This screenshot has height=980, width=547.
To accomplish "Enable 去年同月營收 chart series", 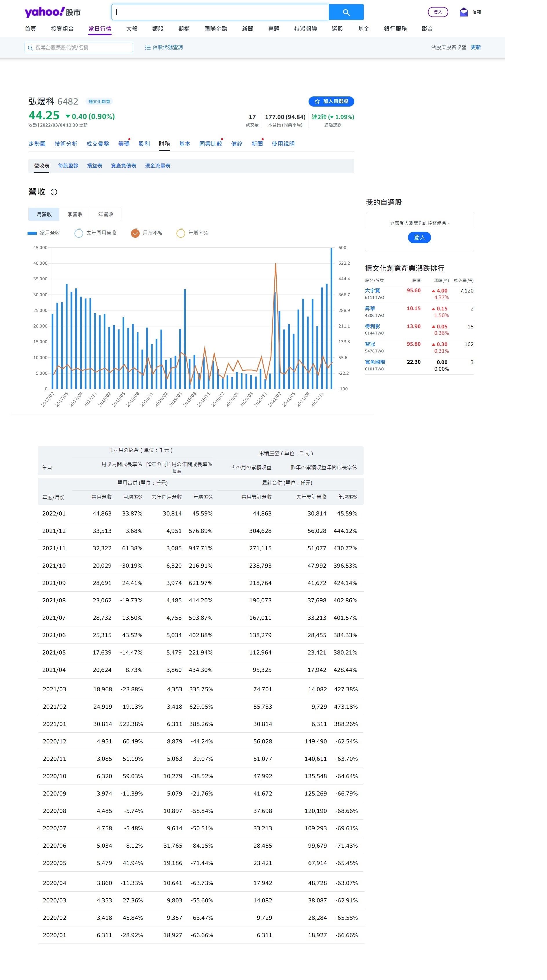I will click(79, 233).
